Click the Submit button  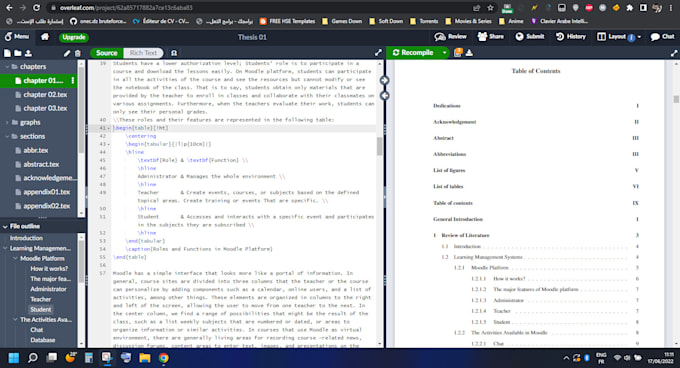click(x=530, y=37)
